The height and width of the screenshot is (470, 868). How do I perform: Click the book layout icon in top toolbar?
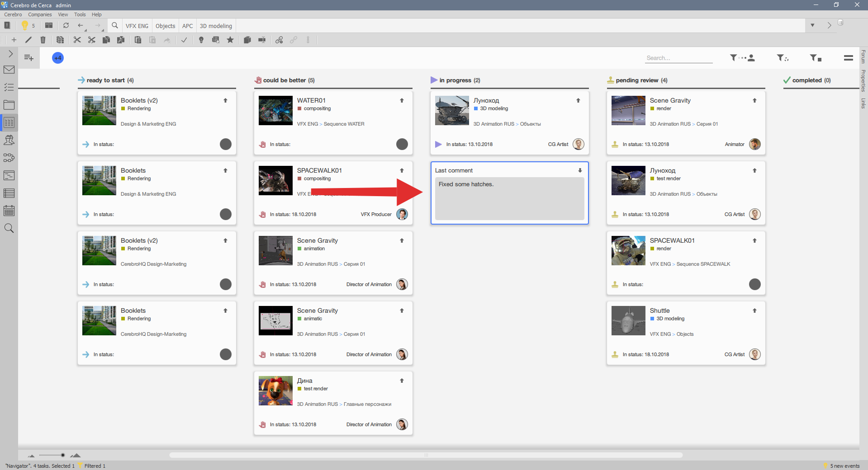point(49,26)
